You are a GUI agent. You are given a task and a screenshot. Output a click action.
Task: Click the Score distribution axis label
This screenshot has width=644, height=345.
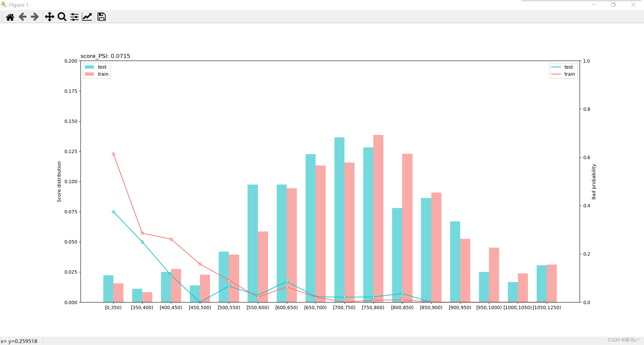pyautogui.click(x=59, y=182)
